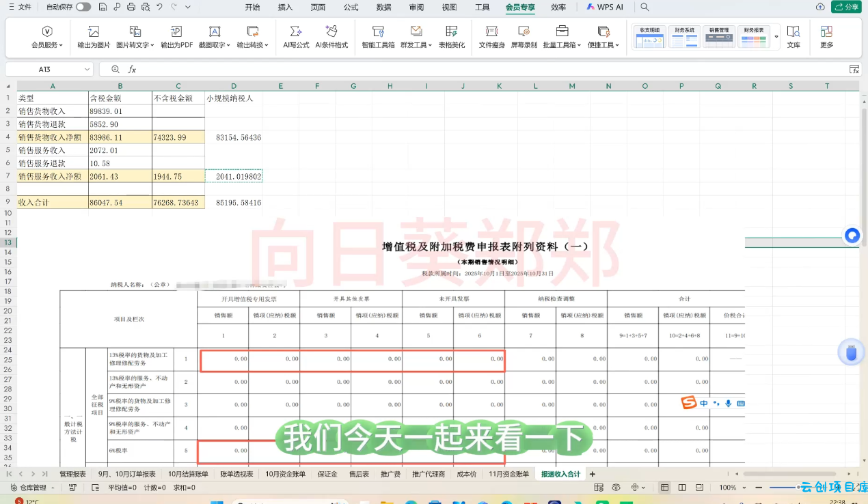
Task: Start 屏幕录制 screen recording
Action: pos(524,31)
